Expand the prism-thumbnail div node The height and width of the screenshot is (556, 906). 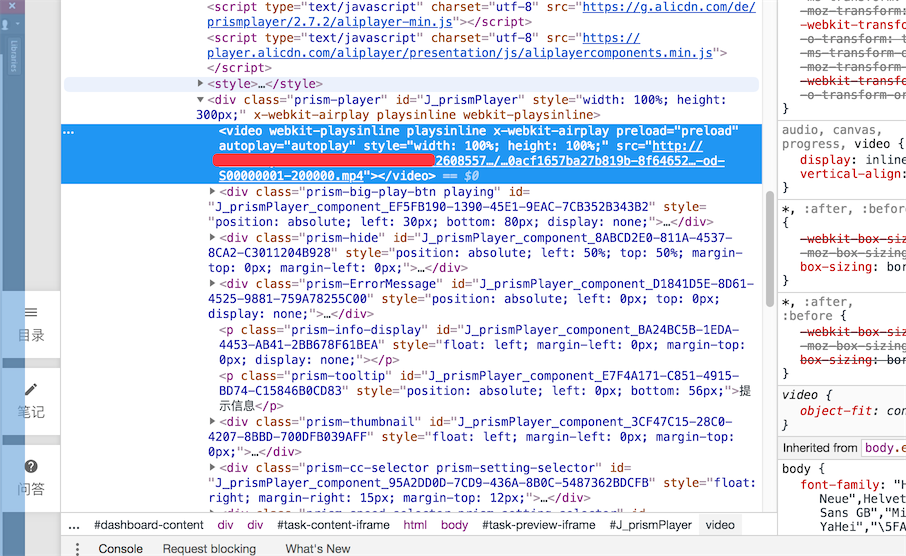212,421
